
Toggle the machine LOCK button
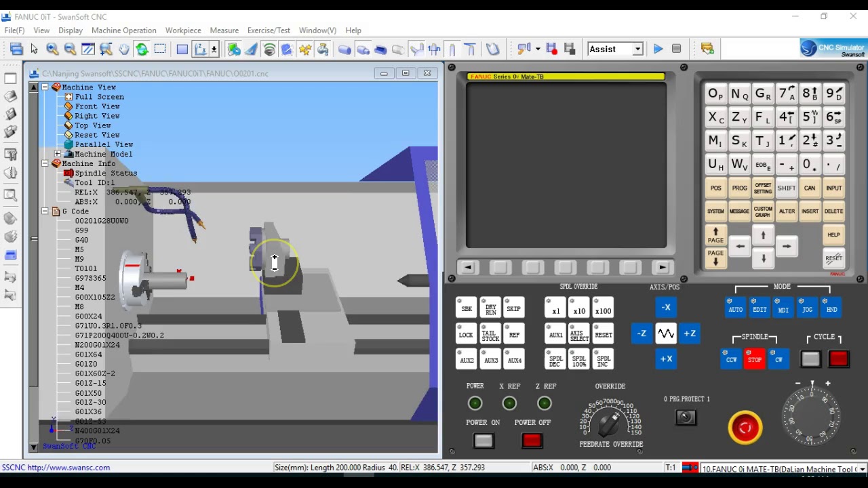click(x=467, y=333)
